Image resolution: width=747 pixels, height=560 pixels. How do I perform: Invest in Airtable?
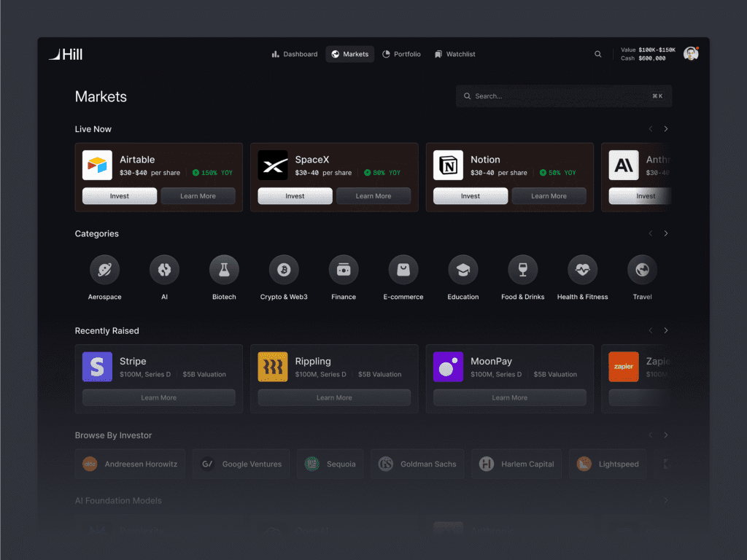click(x=120, y=196)
